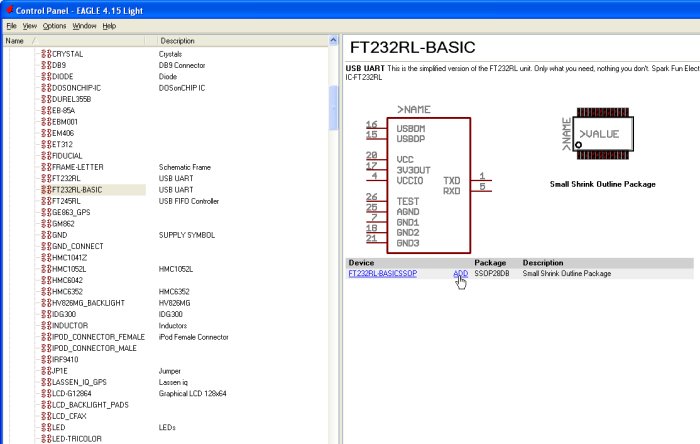Click the 'USB FIFO Controller' description text

[189, 201]
